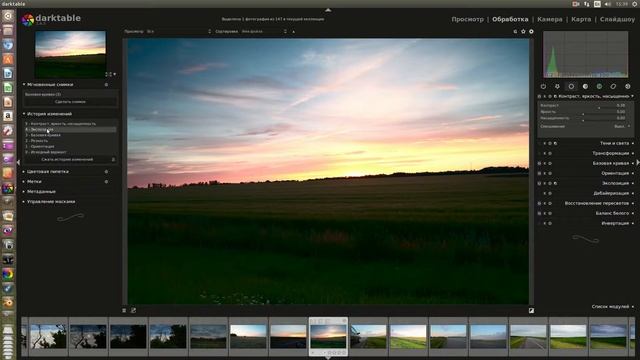Reset the Метки panel
640x360 pixels.
pos(106,182)
